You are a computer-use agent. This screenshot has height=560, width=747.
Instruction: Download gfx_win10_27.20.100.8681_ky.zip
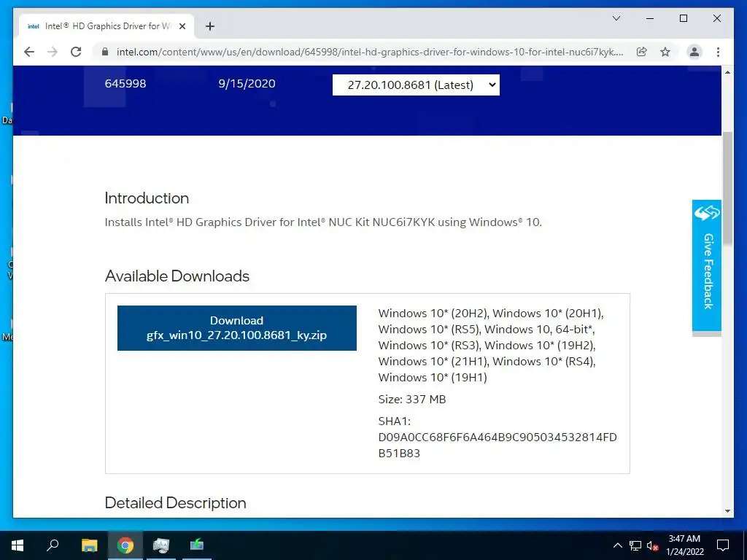coord(237,328)
